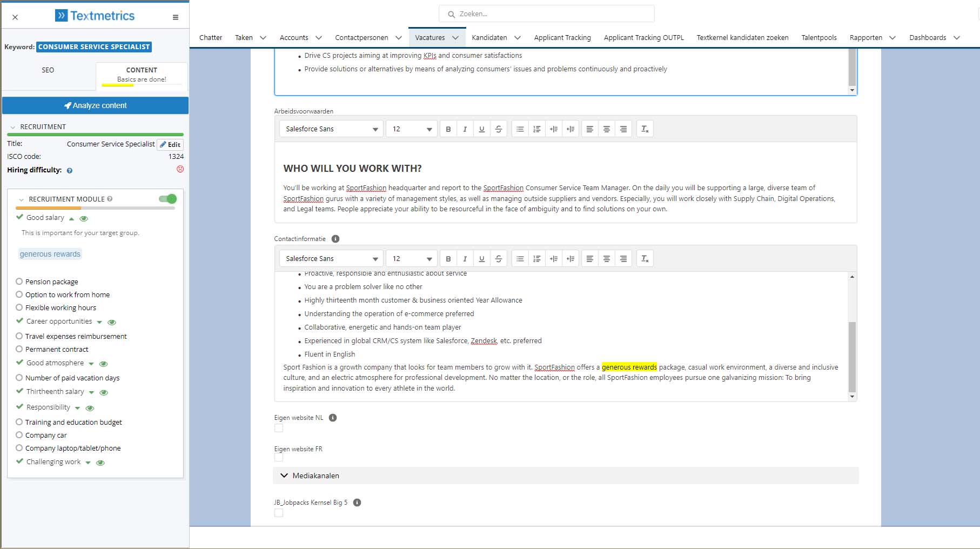Toggle Responsibility eye highlight

point(90,408)
